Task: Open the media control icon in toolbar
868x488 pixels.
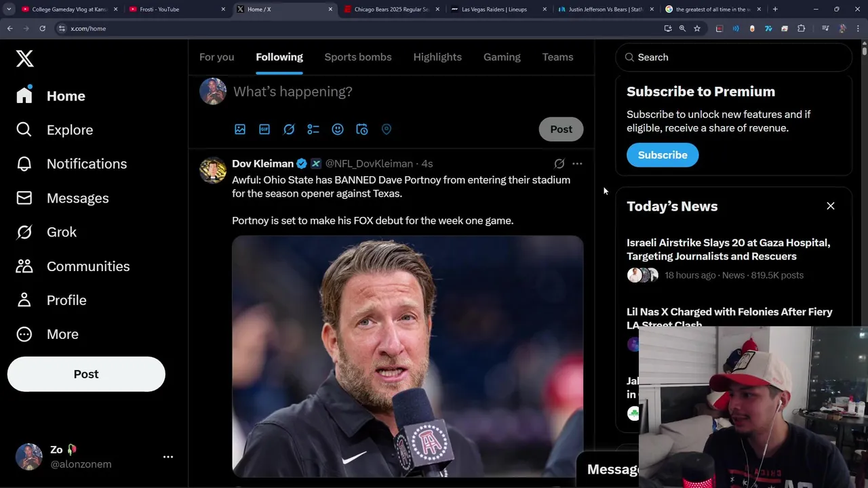Action: tap(825, 28)
